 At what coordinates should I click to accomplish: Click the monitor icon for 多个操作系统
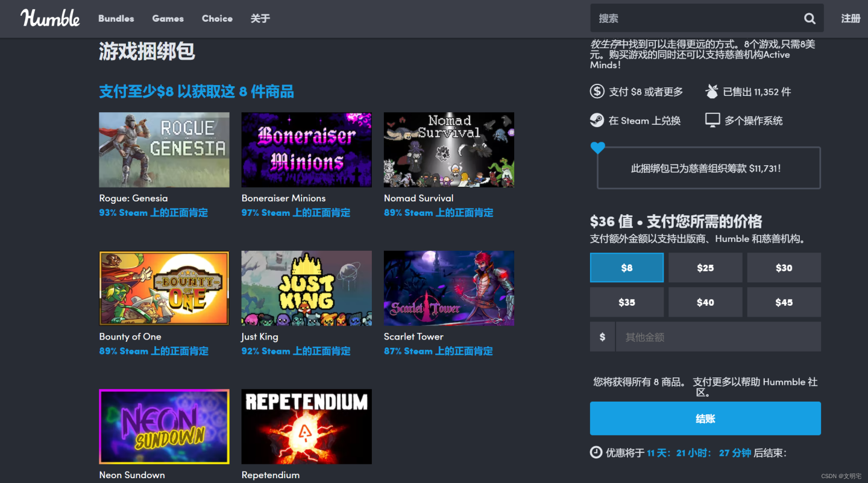712,120
